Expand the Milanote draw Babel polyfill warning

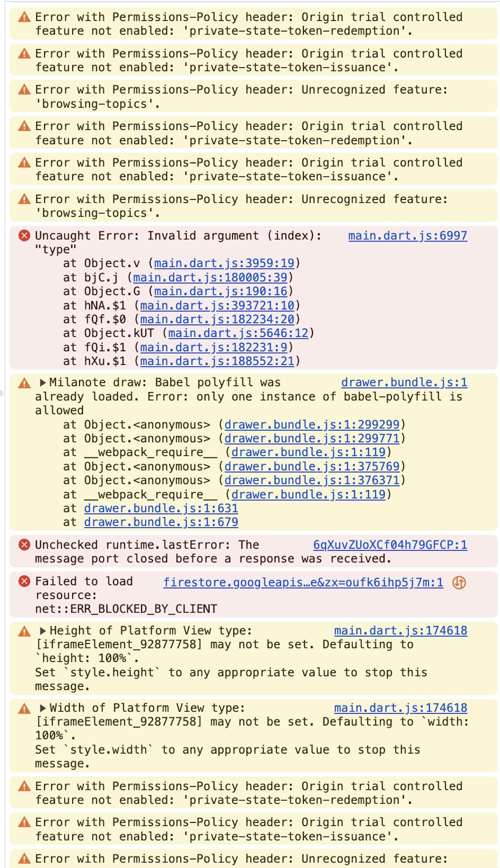pyautogui.click(x=42, y=383)
